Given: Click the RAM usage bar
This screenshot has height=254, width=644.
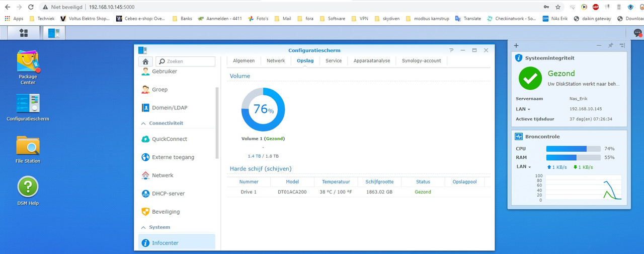Looking at the screenshot, I should point(574,157).
